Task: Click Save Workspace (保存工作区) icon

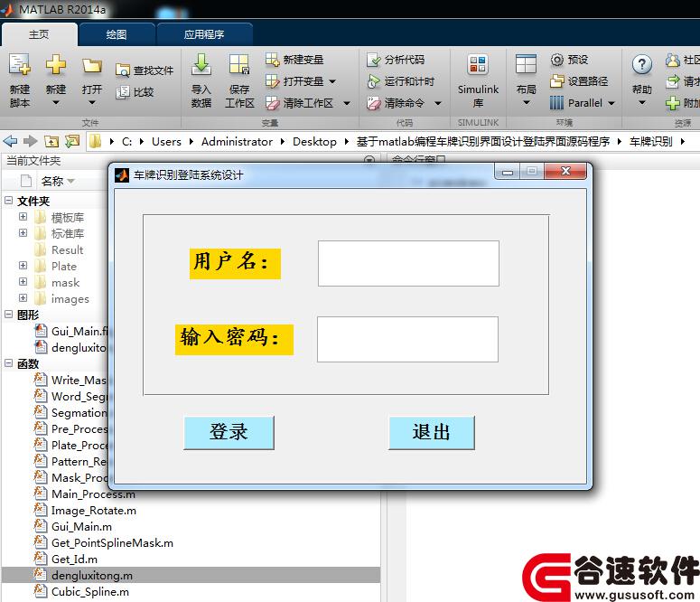Action: [x=239, y=65]
